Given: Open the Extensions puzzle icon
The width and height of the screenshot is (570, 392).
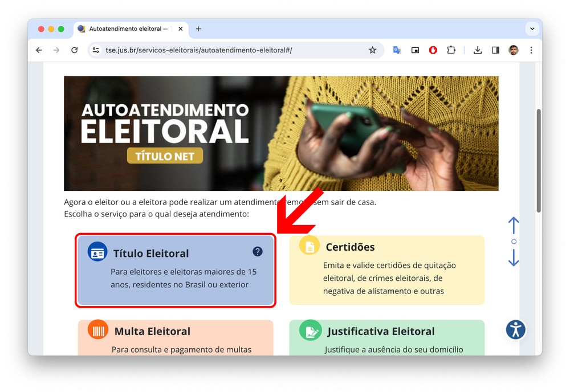Looking at the screenshot, I should click(451, 50).
